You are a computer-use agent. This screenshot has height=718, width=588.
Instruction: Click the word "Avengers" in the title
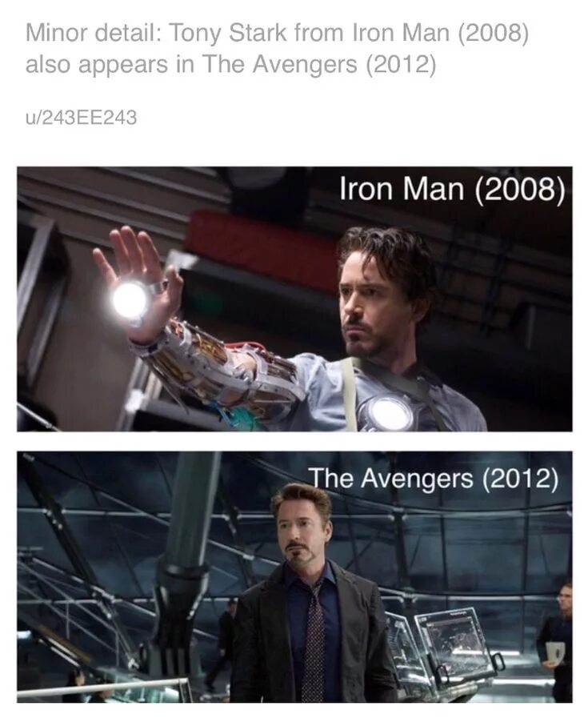coord(304,64)
